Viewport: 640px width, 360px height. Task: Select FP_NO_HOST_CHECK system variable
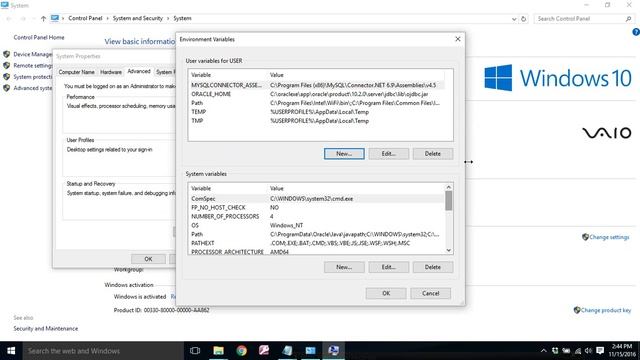tap(316, 207)
